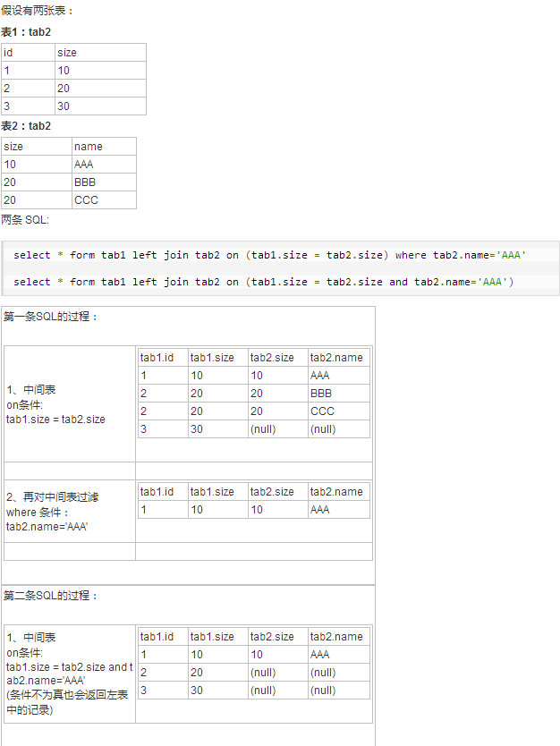The width and height of the screenshot is (560, 746).
Task: Click the "20" beside BBB in 表2
Action: point(37,182)
